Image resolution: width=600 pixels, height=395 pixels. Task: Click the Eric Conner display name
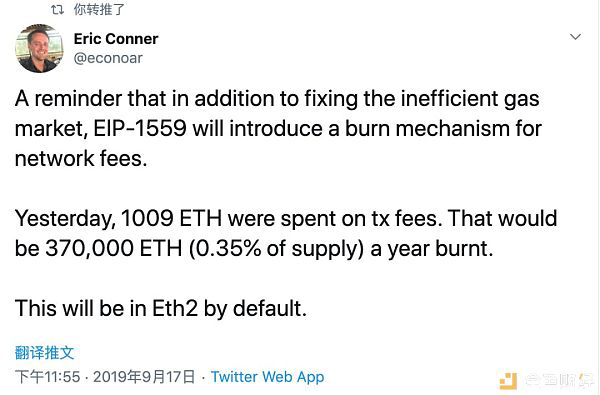[x=116, y=39]
